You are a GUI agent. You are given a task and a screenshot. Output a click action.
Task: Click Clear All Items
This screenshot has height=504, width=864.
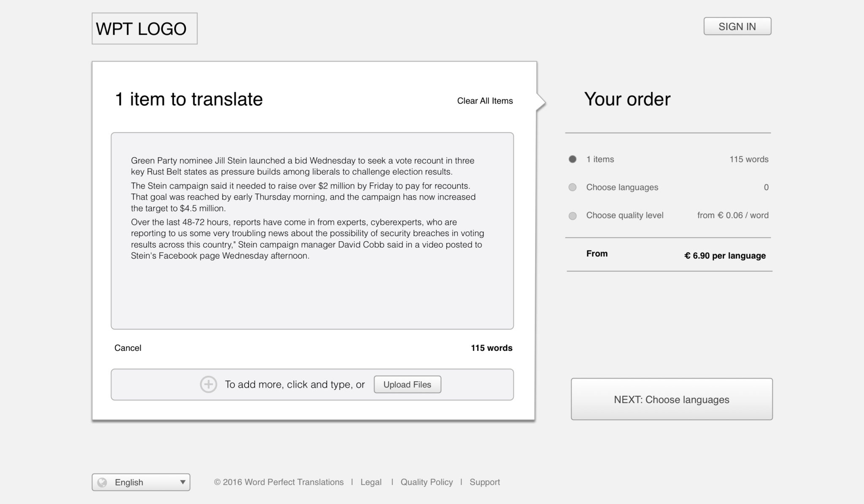pos(485,101)
